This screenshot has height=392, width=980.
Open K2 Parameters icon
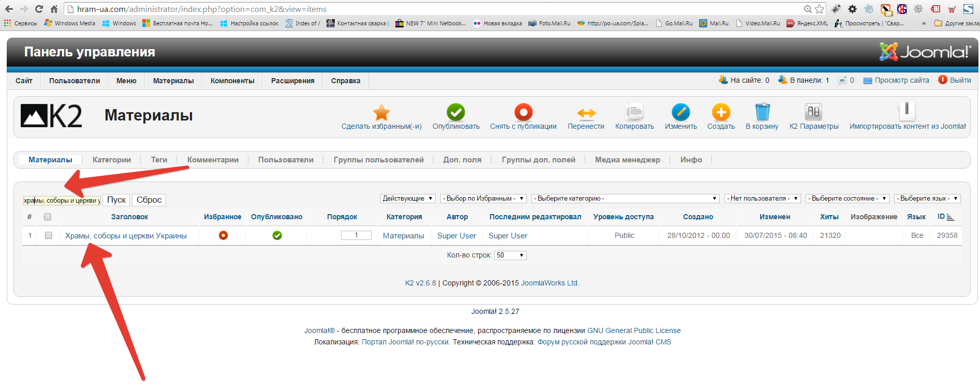coord(813,112)
